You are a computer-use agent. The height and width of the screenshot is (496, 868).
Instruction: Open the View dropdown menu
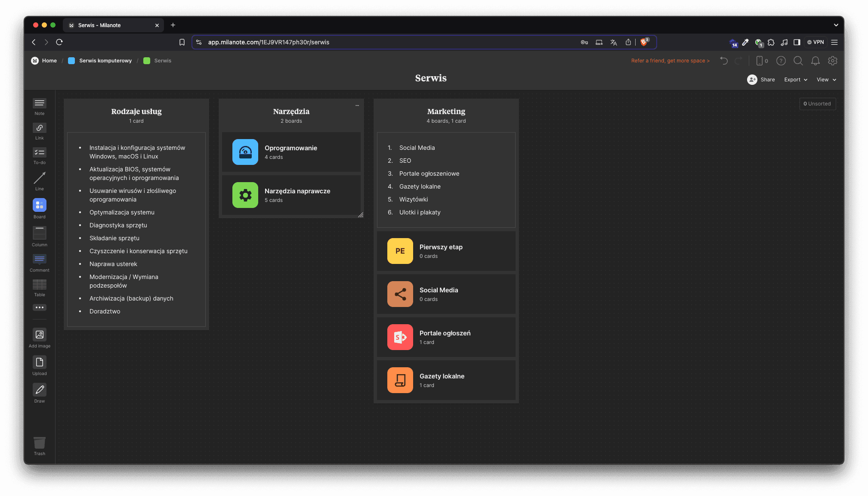(x=826, y=80)
